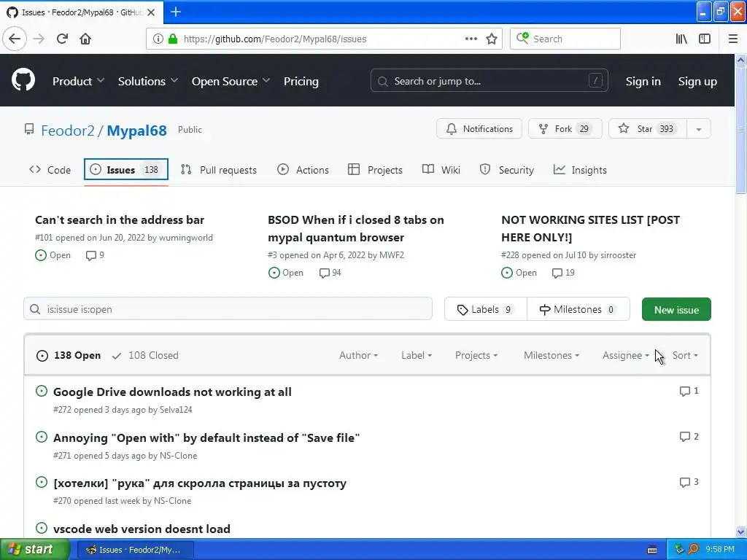Open the Milestones filter dropdown
Image resolution: width=747 pixels, height=560 pixels.
[x=551, y=355]
